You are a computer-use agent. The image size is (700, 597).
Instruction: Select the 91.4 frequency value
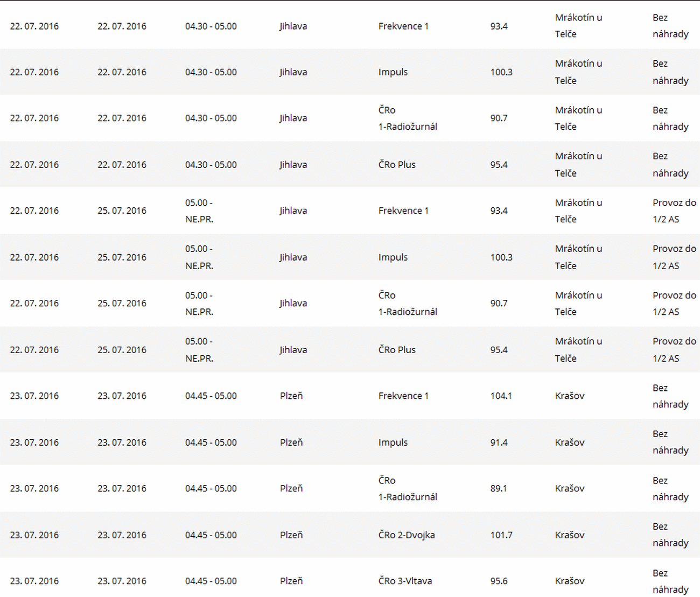point(499,443)
